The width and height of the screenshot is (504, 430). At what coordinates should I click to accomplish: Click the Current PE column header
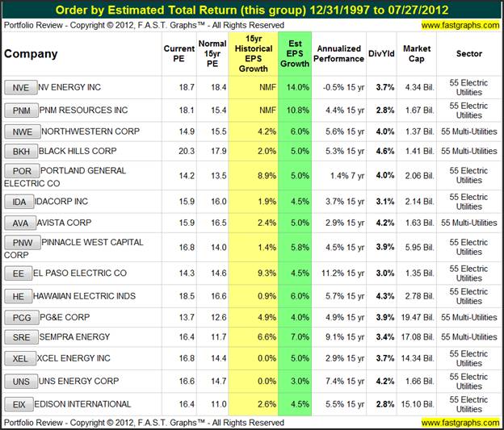coord(179,53)
